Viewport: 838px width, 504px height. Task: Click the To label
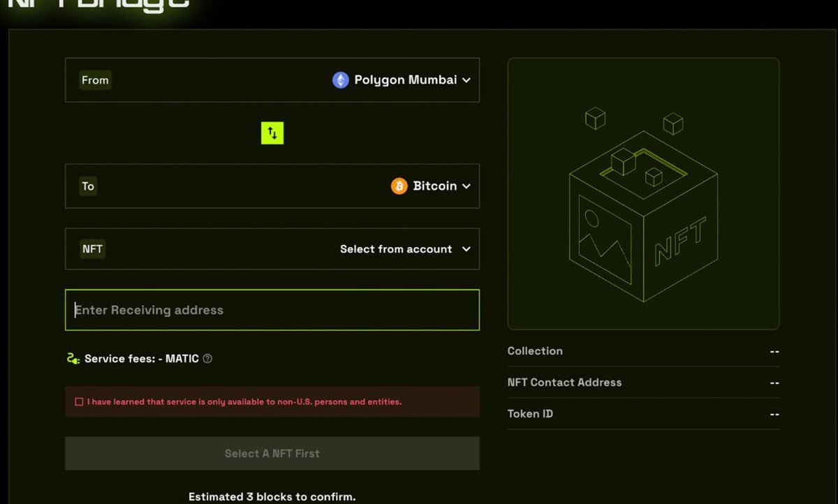(x=88, y=186)
